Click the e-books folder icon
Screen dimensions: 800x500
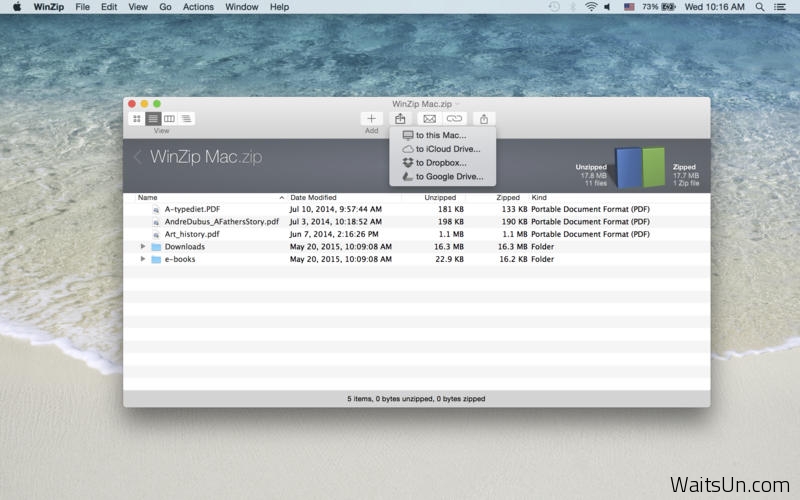click(x=156, y=259)
